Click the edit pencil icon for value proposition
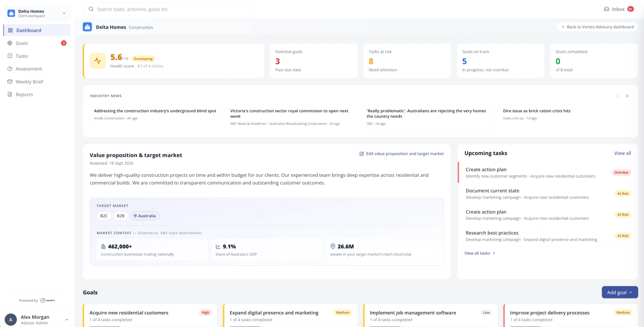The height and width of the screenshot is (327, 644). pos(362,154)
